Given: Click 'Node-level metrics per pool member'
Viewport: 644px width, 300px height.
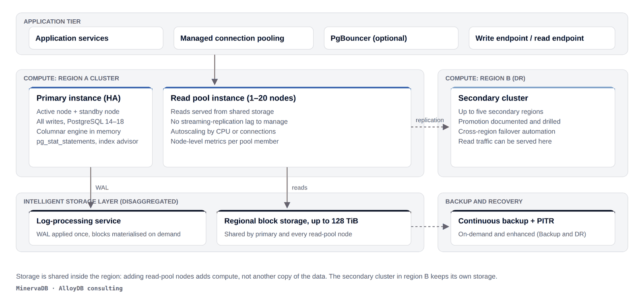Looking at the screenshot, I should (225, 142).
